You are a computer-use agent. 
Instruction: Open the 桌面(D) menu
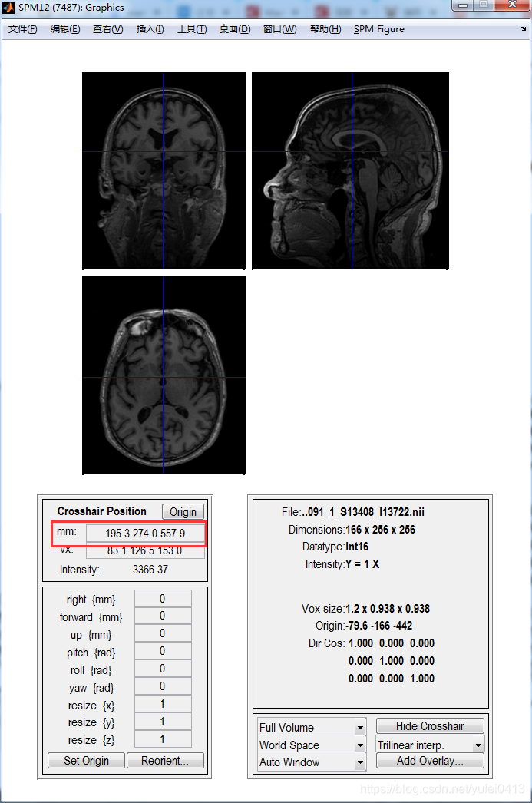[235, 29]
